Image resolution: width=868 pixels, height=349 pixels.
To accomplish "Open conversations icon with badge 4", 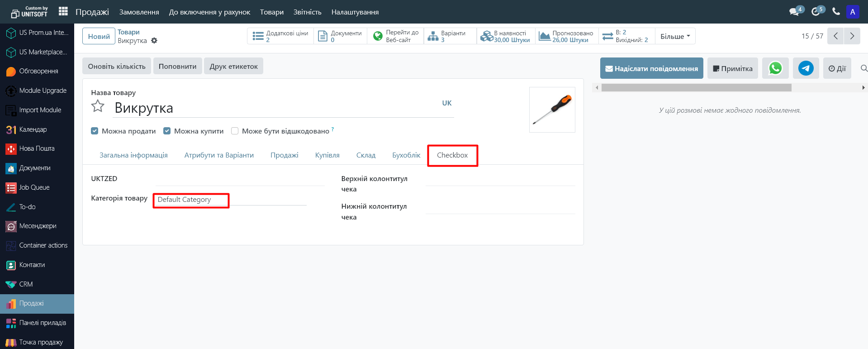I will [794, 12].
